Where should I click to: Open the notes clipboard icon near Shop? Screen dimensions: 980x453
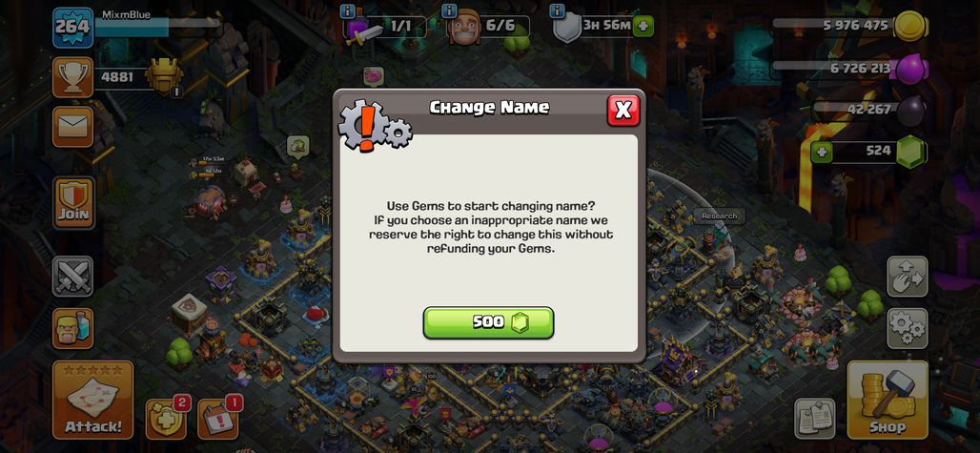[x=814, y=418]
